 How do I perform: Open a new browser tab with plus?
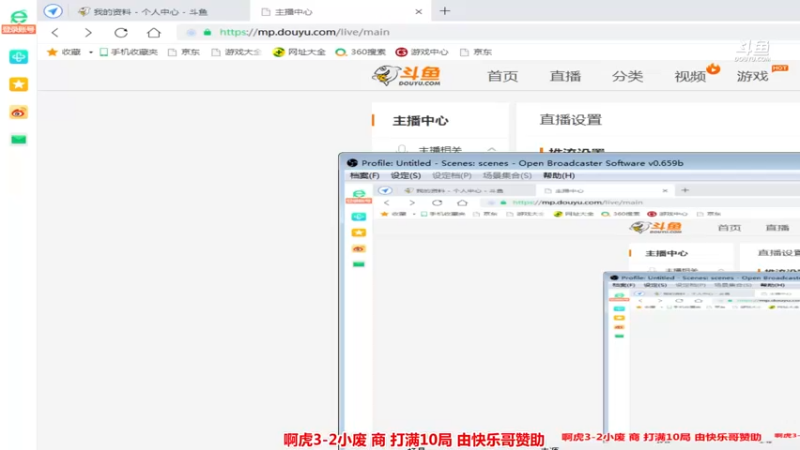pyautogui.click(x=445, y=11)
